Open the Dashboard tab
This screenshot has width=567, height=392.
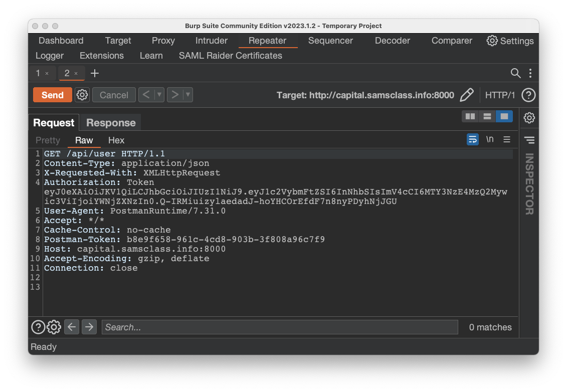(x=61, y=41)
